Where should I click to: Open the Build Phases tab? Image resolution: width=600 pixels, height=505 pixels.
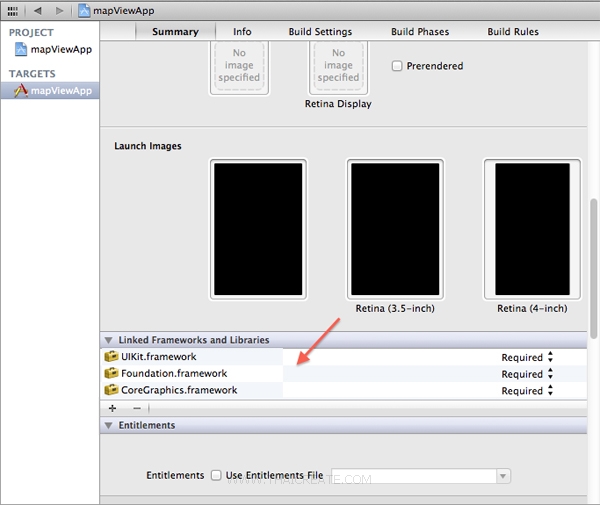pyautogui.click(x=420, y=32)
